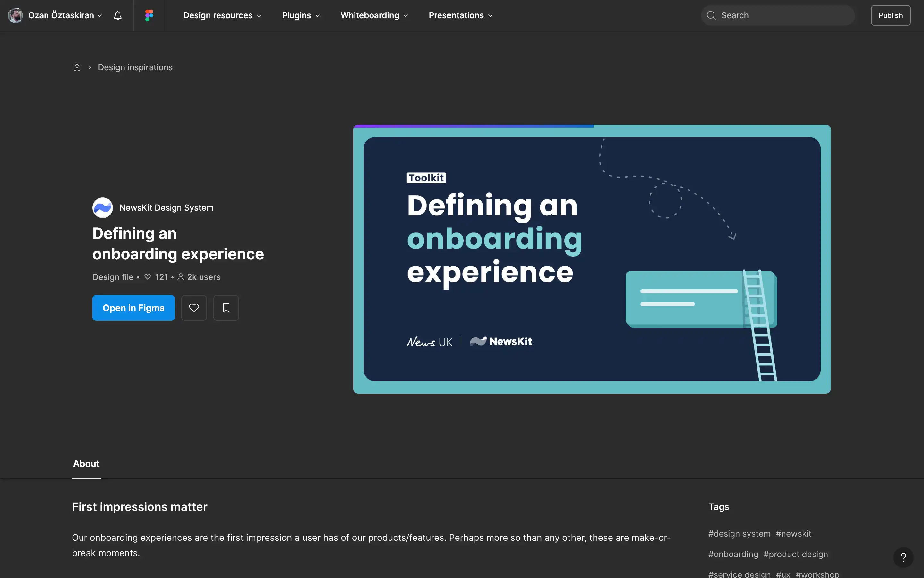Click First impressions matter heading

(x=140, y=507)
